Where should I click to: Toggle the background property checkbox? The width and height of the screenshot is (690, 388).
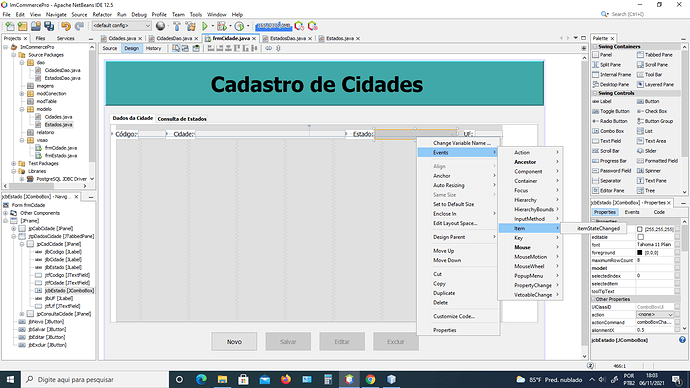640,229
